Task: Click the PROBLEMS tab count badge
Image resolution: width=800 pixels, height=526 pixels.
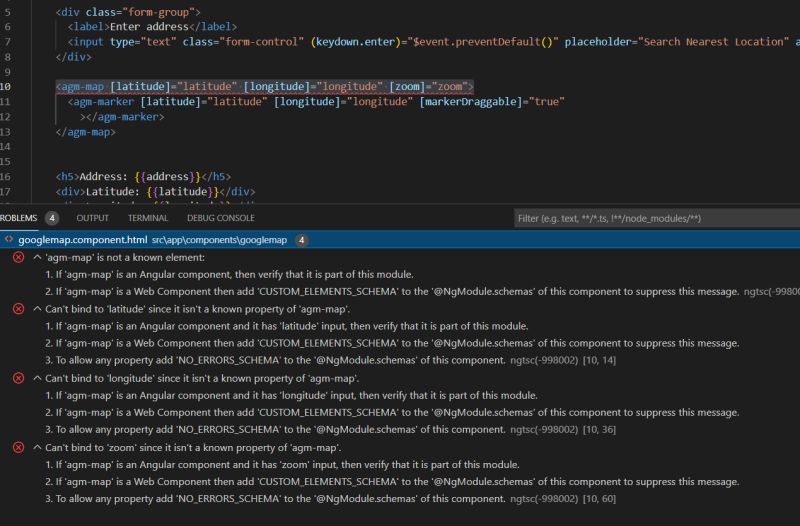Action: [52, 218]
